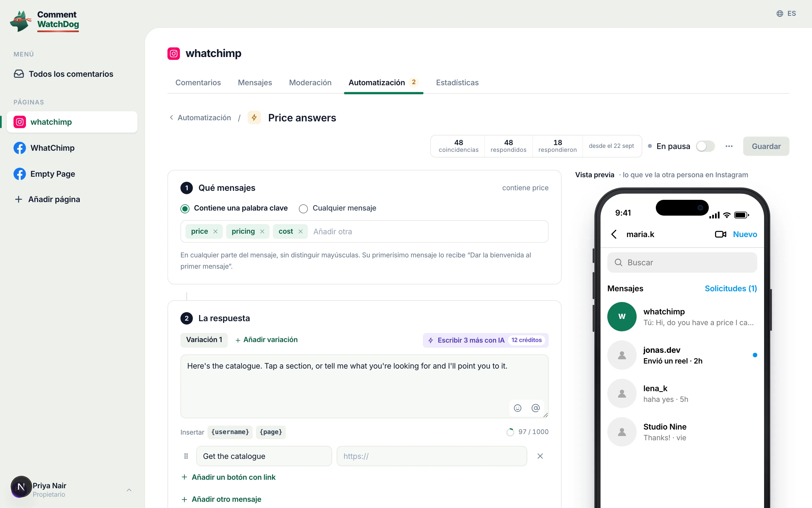Select the Automatización tab
This screenshot has height=508, width=812.
tap(383, 83)
